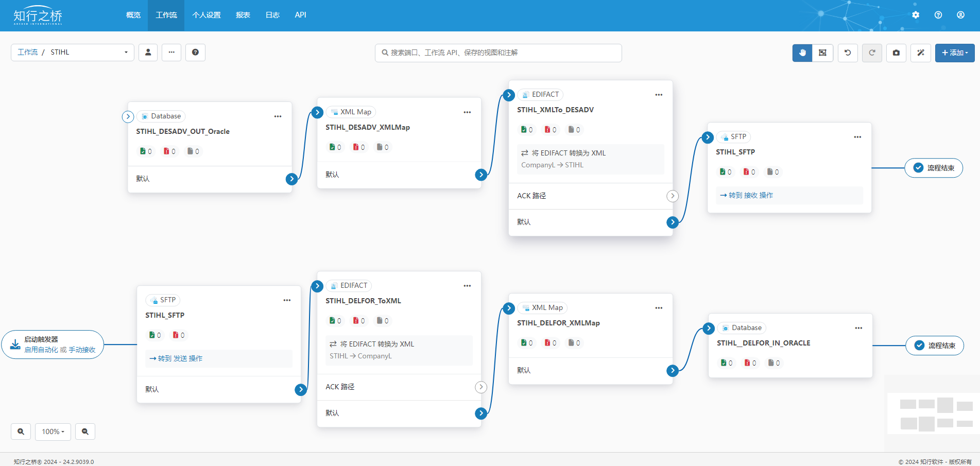
Task: Select the 工作流 navigation tab
Action: [x=166, y=15]
